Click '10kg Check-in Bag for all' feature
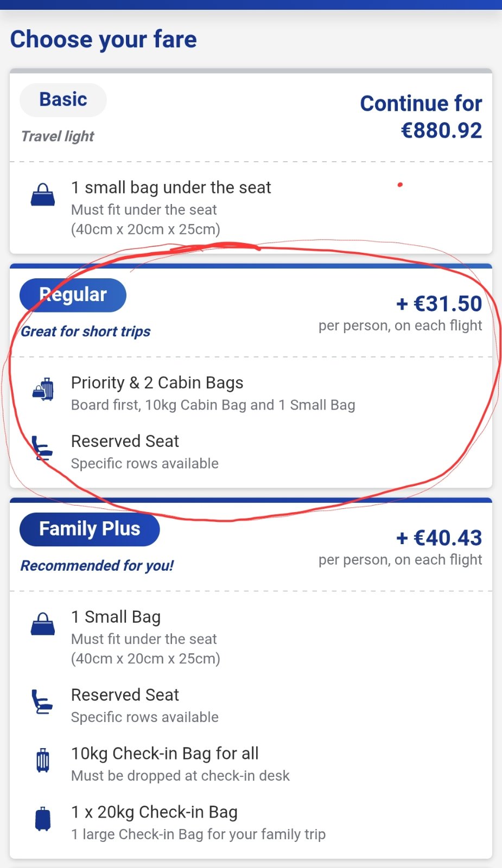The height and width of the screenshot is (868, 502). tap(165, 754)
